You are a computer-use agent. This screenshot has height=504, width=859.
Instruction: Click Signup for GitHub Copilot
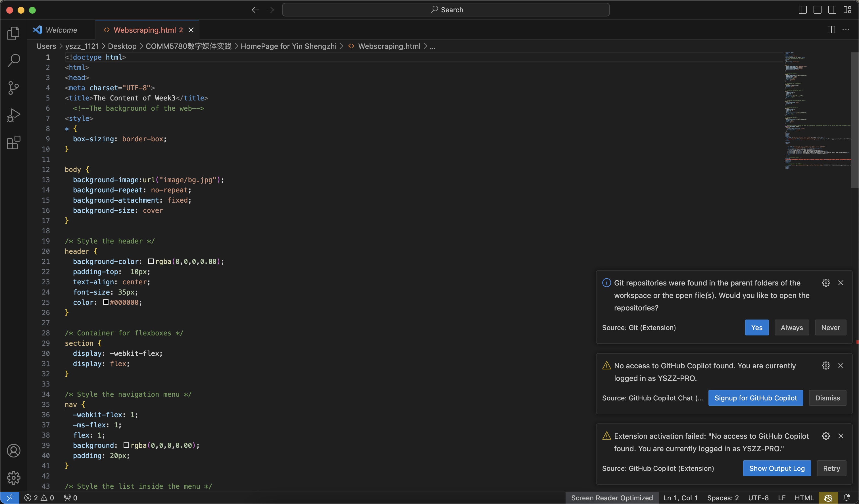tap(756, 398)
